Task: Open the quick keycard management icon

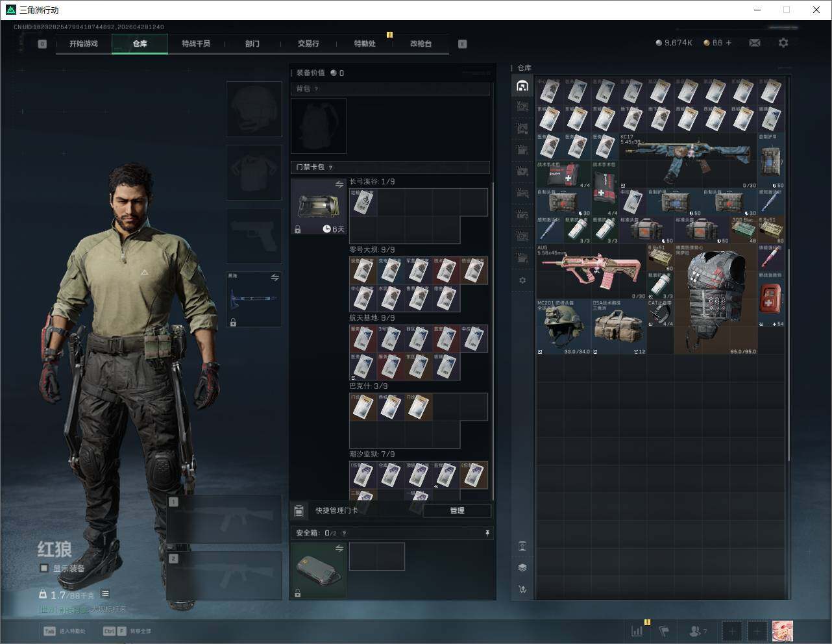Action: coord(299,511)
